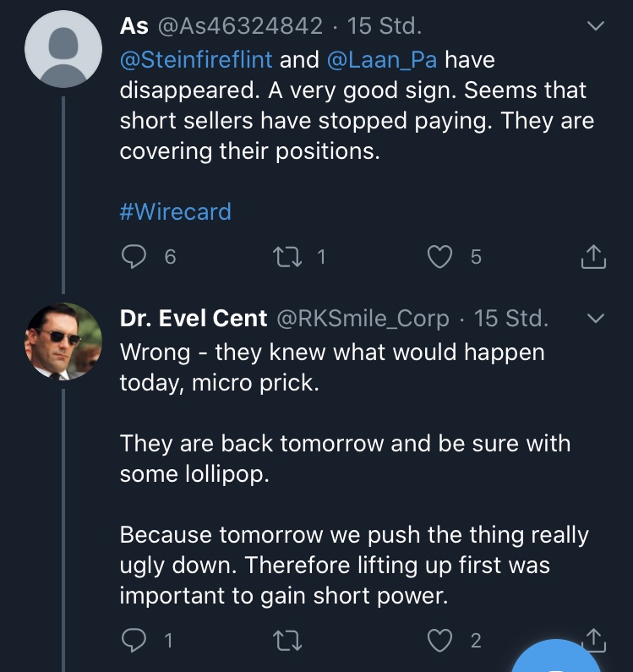Screen dimensions: 633x672
Task: Tap the @RKSmile_Corp handle
Action: pyautogui.click(x=363, y=319)
